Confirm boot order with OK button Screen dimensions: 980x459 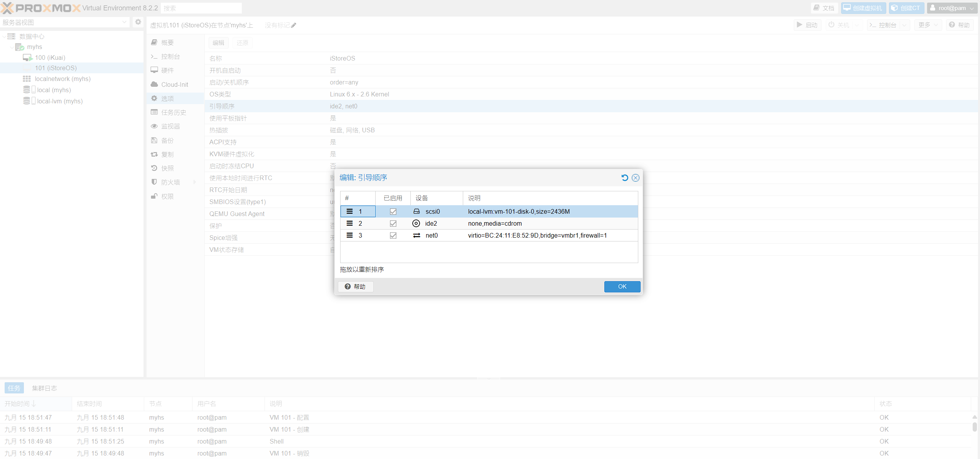tap(622, 287)
